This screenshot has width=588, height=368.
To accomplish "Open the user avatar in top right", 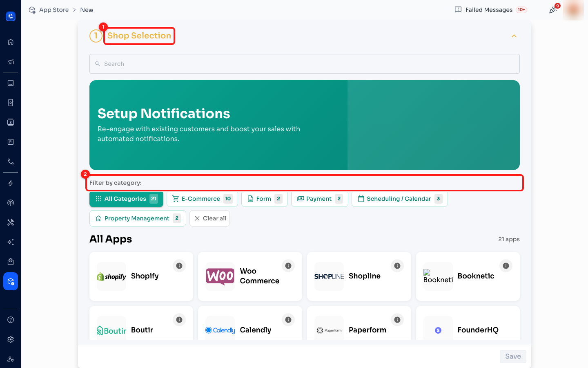I will pyautogui.click(x=573, y=10).
